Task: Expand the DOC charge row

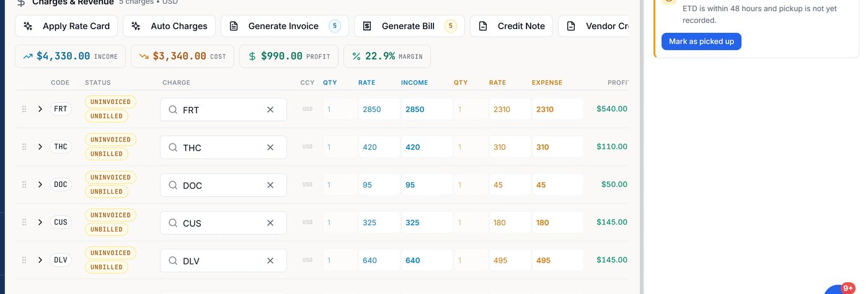Action: click(x=40, y=184)
